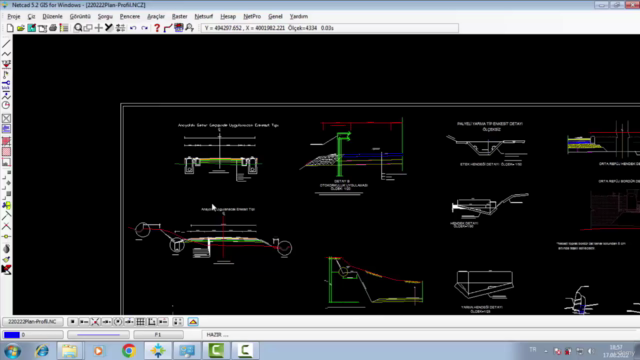Click the volume speaker tray icon
This screenshot has height=360, width=640.
tap(591, 351)
